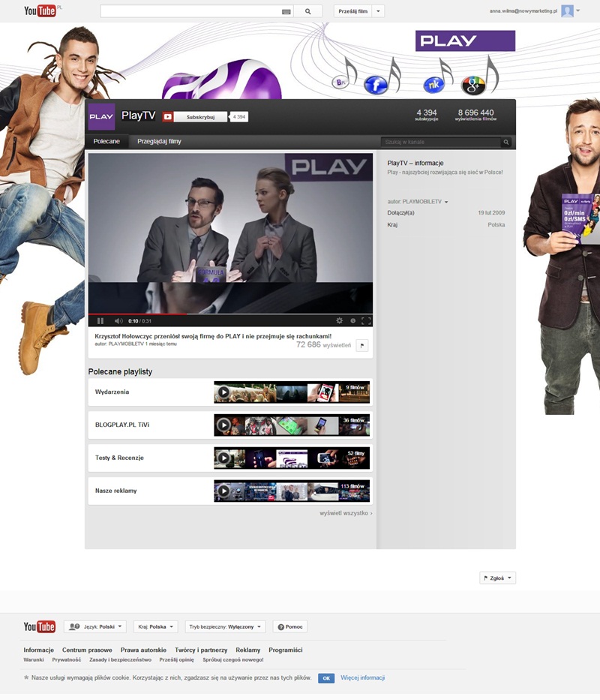
Task: Play the BLOGPLAY.PL TiVi playlist
Action: click(223, 425)
